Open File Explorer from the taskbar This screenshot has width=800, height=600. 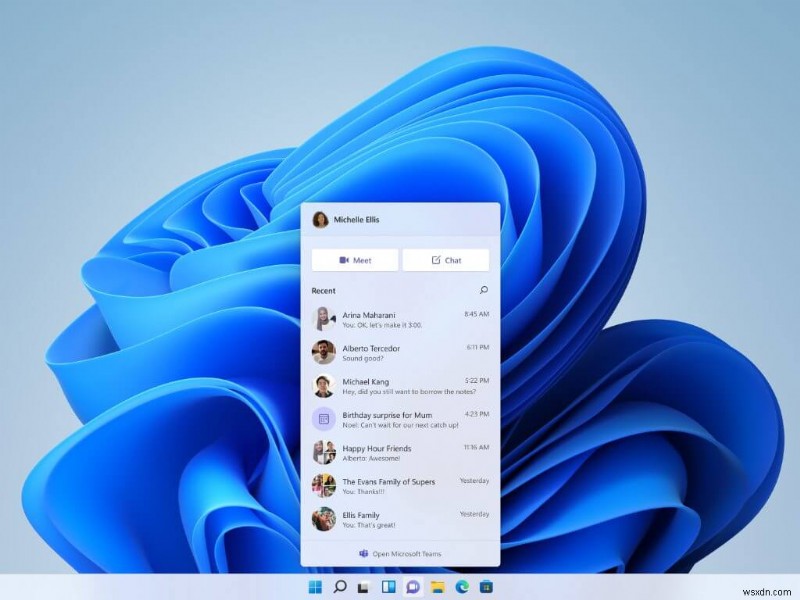pos(437,585)
